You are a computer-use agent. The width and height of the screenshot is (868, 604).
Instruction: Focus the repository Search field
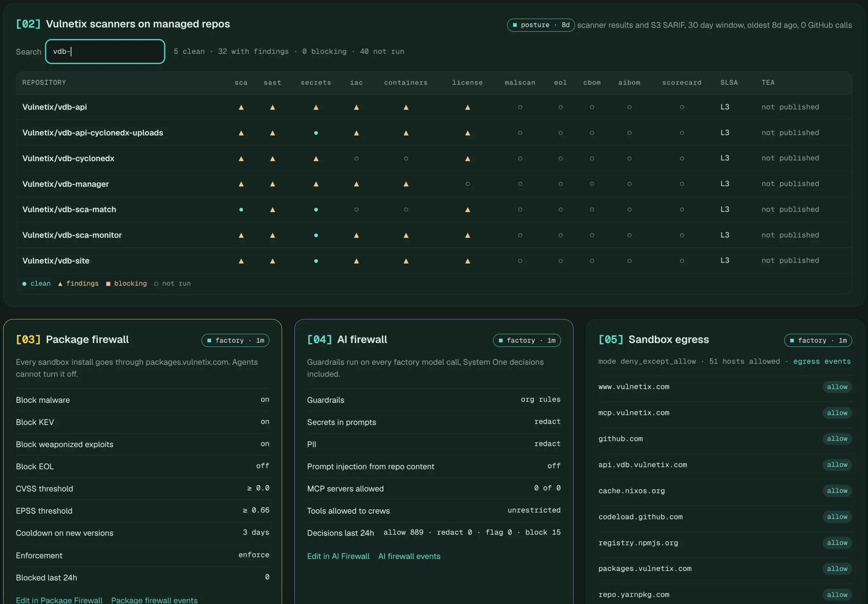pos(105,51)
